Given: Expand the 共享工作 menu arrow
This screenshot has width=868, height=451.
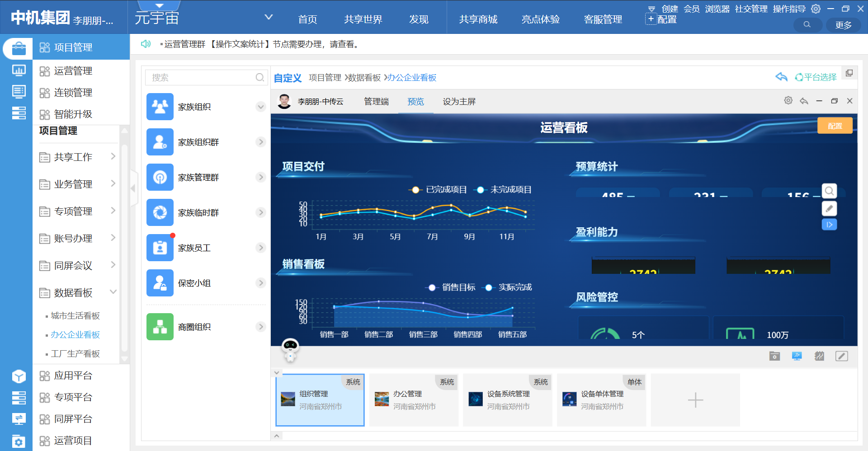Looking at the screenshot, I should [x=113, y=157].
